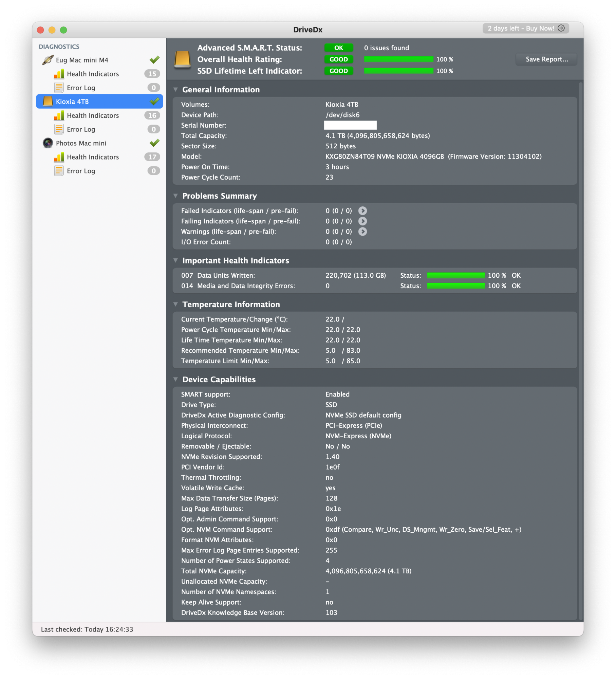Collapse the Problems Summary section
The height and width of the screenshot is (679, 616).
tap(175, 196)
